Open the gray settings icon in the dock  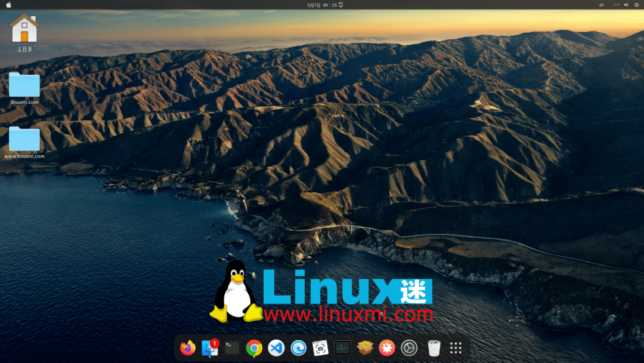point(408,347)
